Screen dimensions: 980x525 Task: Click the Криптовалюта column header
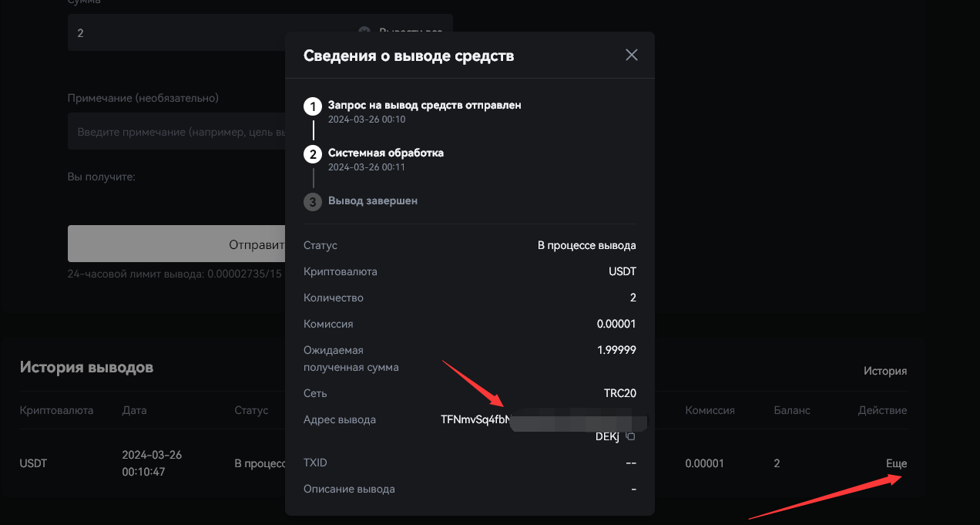tap(56, 410)
